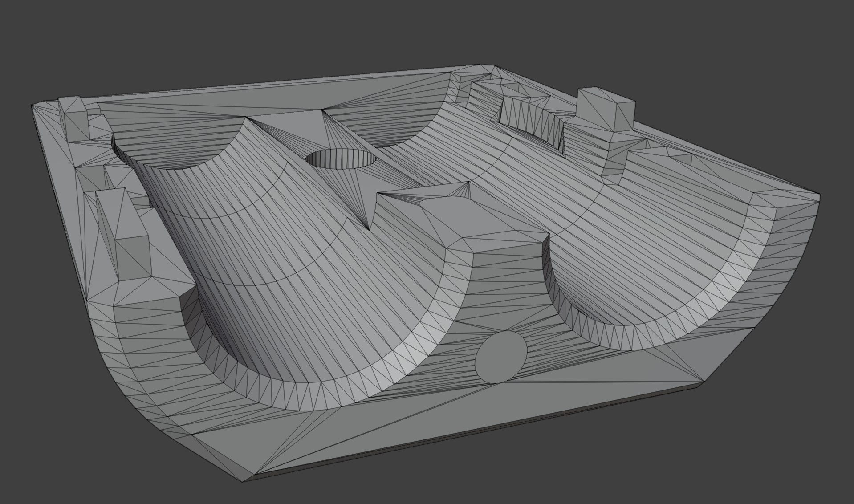Select the raised cube block at the top-right edge
Viewport: 854px width, 504px height.
click(606, 110)
